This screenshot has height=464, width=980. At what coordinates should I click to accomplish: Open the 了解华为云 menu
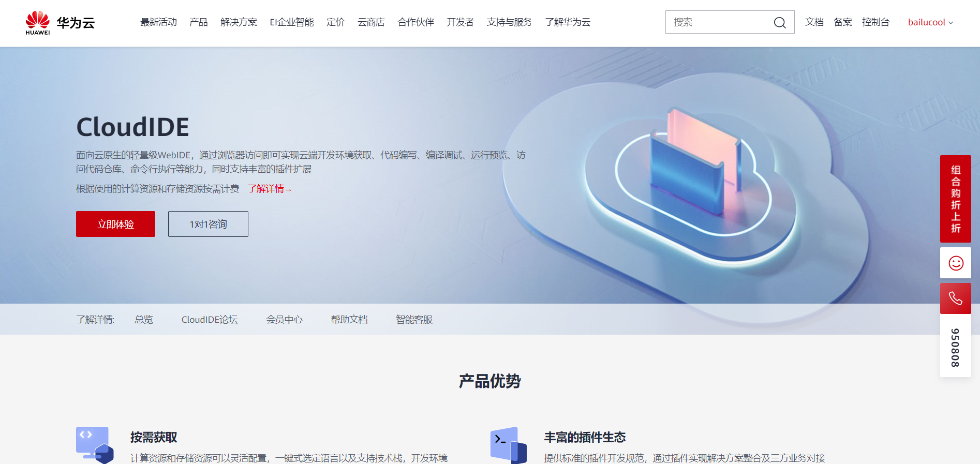click(568, 22)
